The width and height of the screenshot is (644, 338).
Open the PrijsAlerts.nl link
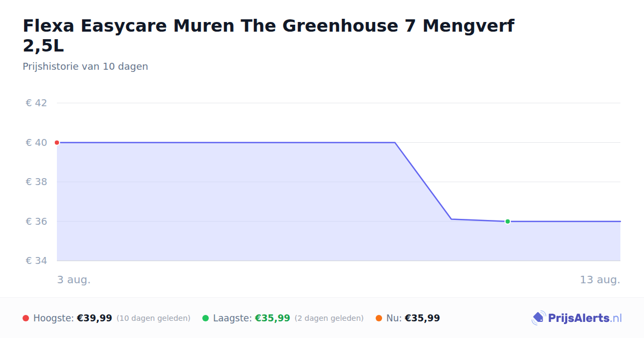pyautogui.click(x=577, y=318)
